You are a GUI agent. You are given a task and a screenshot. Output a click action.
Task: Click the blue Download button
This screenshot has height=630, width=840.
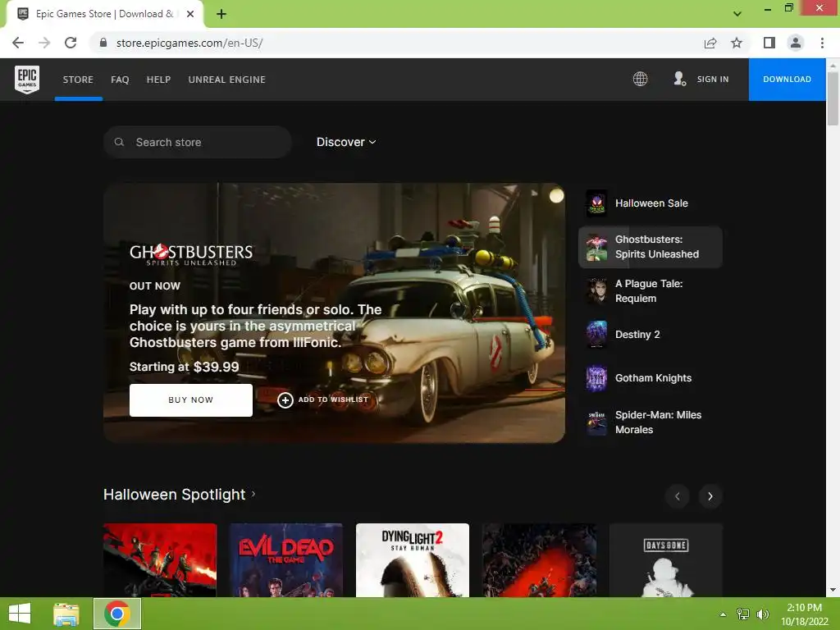787,80
